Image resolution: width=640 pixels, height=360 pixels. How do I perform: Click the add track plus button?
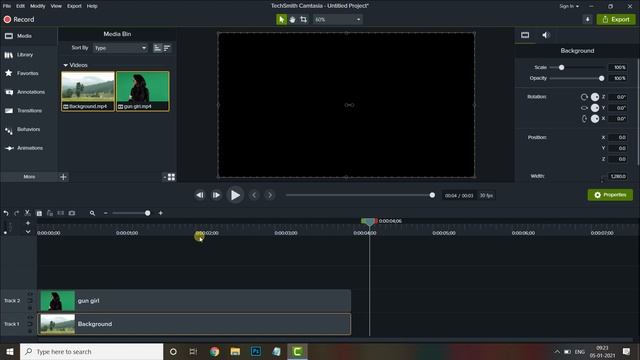[x=28, y=223]
